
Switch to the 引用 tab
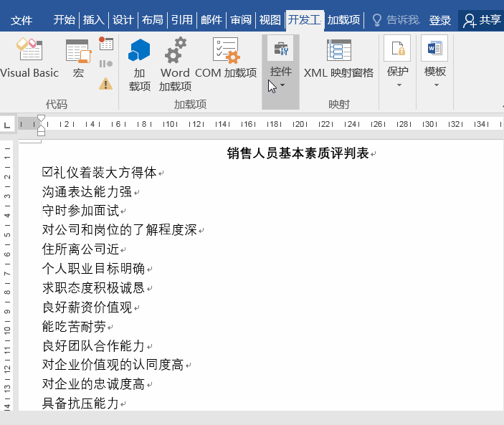(181, 20)
